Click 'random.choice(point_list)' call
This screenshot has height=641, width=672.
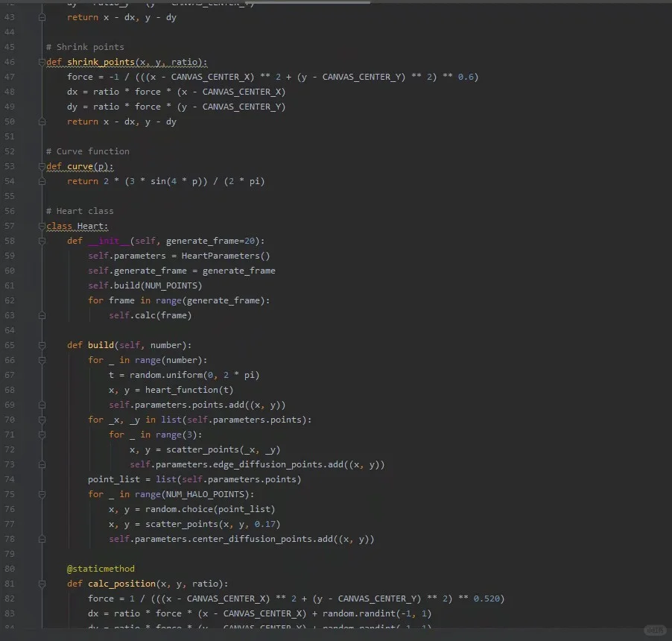[210, 509]
